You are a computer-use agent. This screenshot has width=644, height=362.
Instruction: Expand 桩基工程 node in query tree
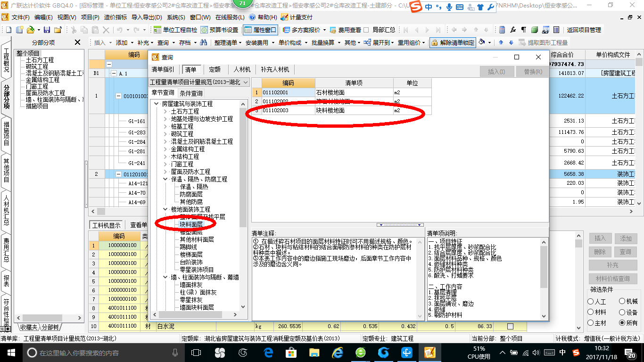click(165, 127)
